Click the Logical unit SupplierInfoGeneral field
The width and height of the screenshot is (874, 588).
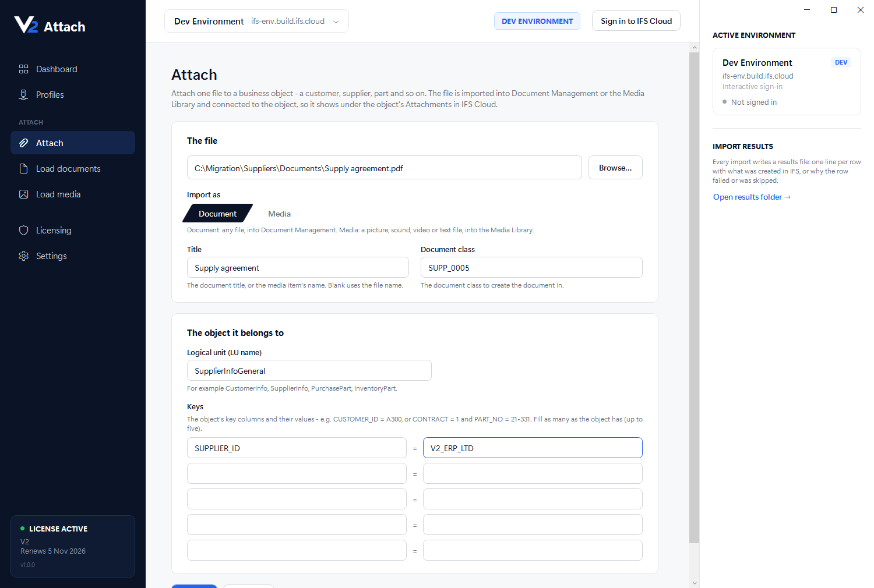(309, 371)
